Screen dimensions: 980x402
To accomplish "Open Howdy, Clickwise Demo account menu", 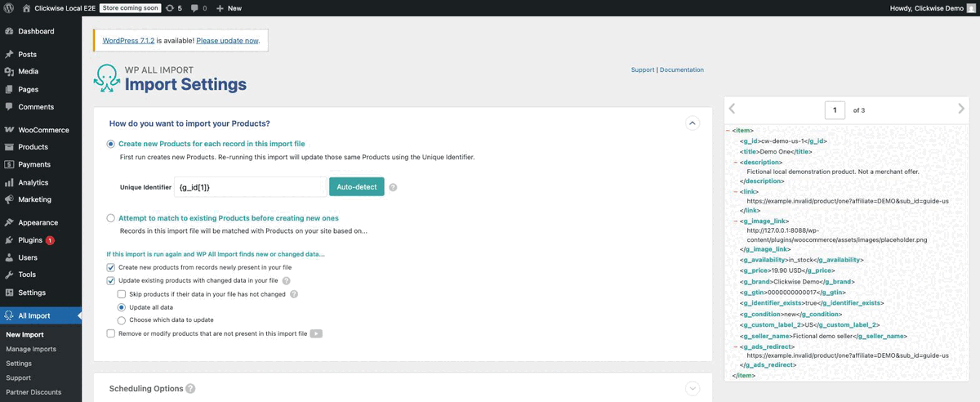I will click(x=932, y=8).
